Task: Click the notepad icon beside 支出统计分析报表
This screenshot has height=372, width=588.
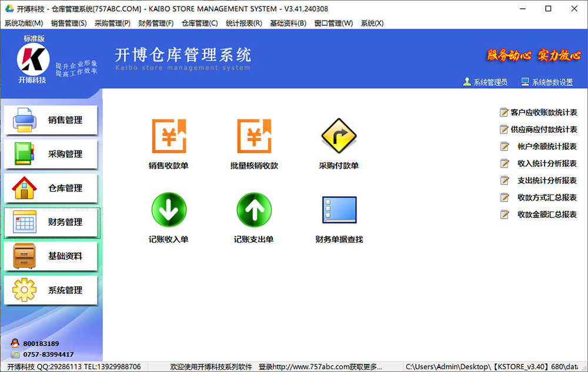Action: click(x=505, y=180)
